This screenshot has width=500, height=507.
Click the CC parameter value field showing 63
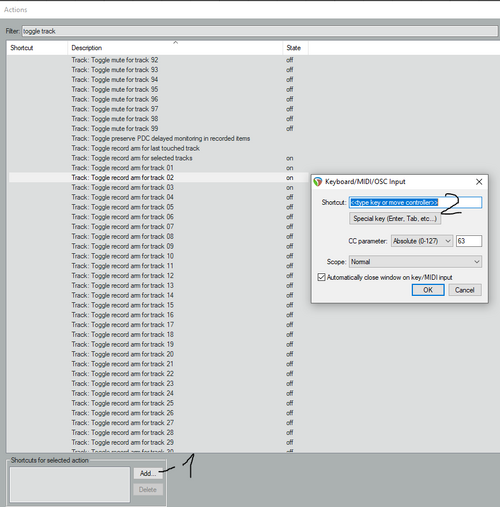tap(469, 241)
